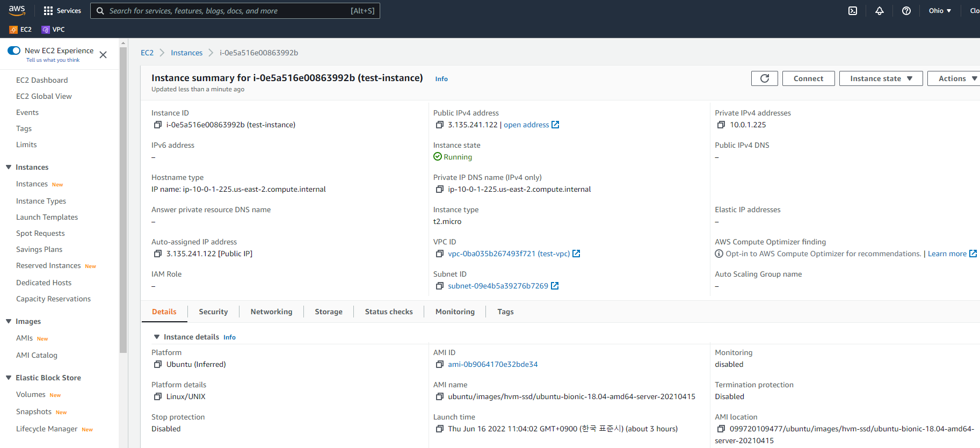Refresh the instance summary

point(765,78)
